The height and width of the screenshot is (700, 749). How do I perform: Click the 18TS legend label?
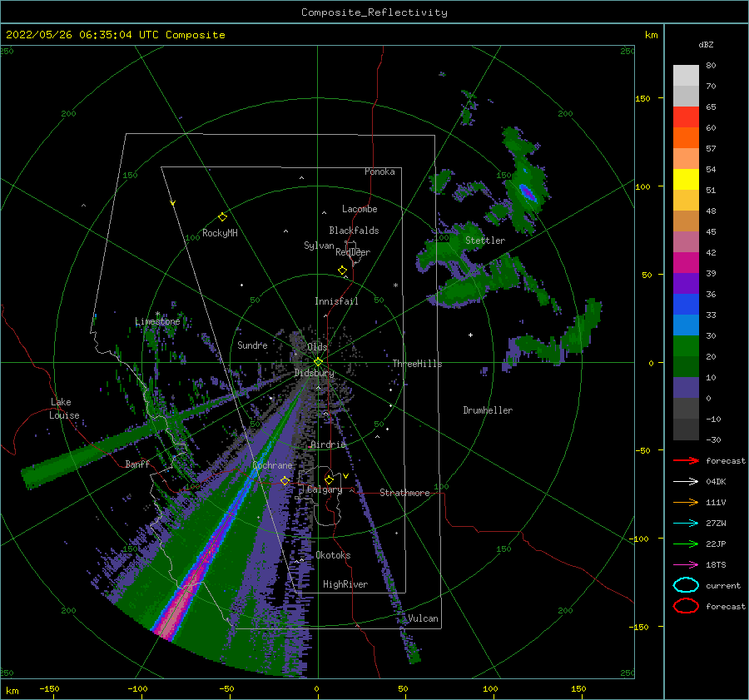point(716,565)
